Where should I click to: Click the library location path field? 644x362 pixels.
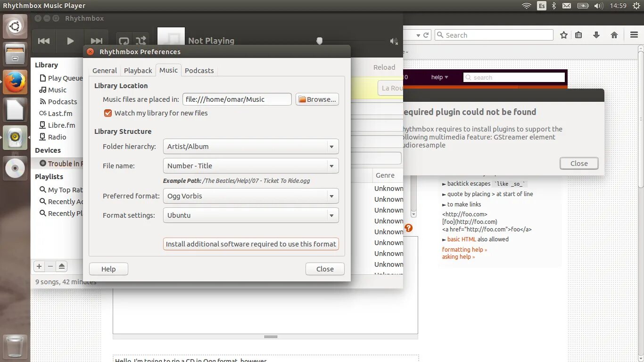(x=237, y=99)
